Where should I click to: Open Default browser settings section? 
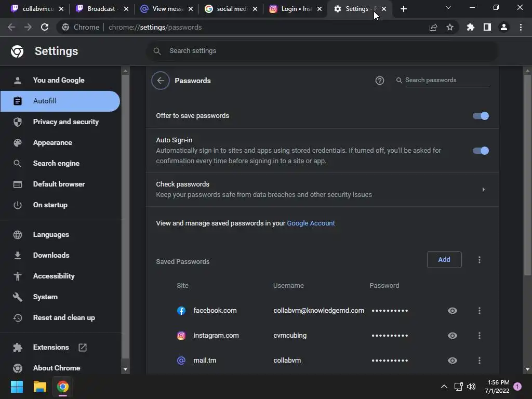coord(60,184)
